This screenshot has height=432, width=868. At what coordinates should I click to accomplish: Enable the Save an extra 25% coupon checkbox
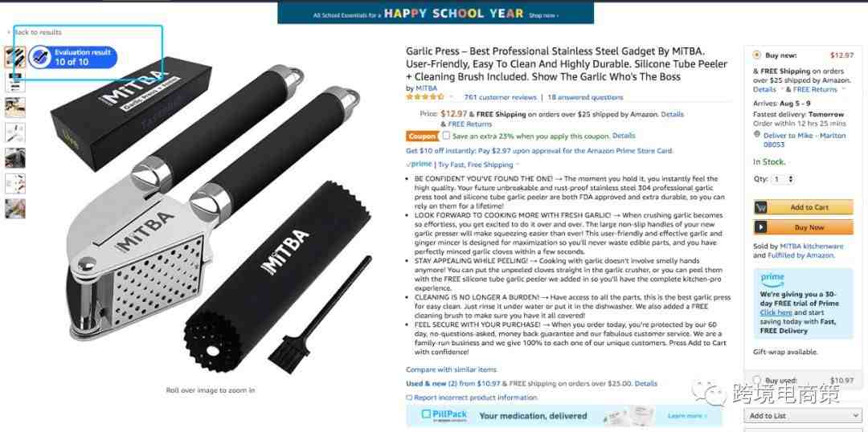point(446,136)
